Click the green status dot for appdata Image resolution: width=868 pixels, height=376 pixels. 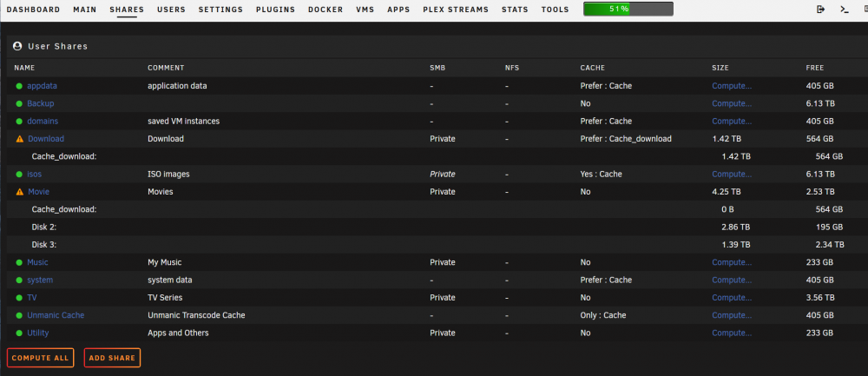pos(19,86)
